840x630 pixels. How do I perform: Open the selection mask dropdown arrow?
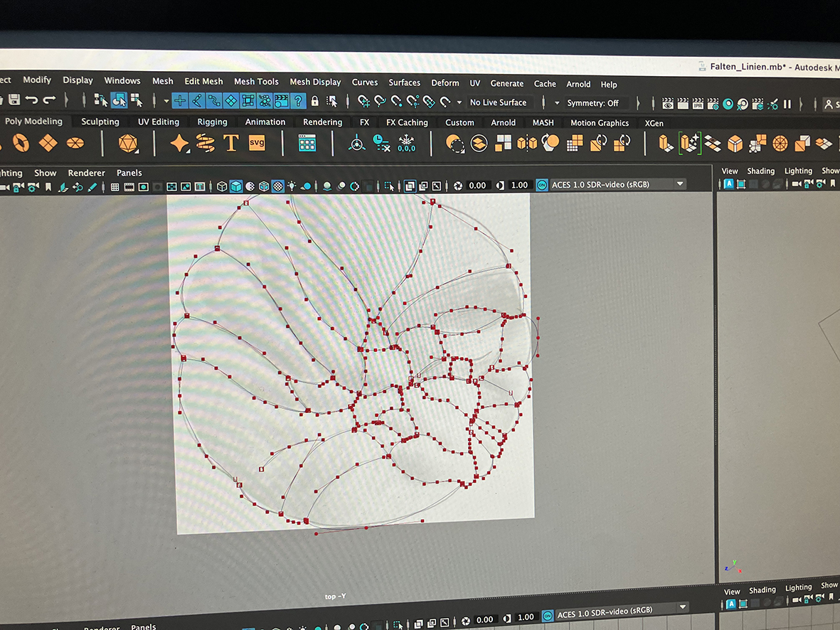pyautogui.click(x=166, y=101)
